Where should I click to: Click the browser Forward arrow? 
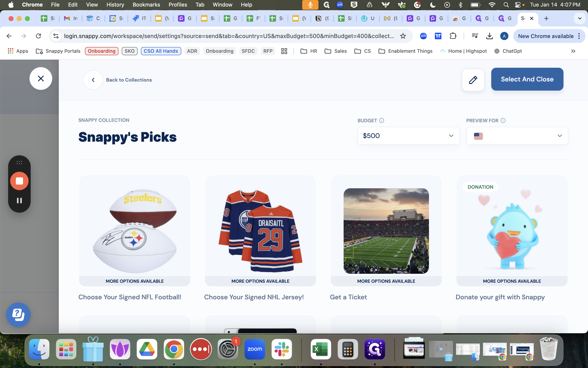pyautogui.click(x=23, y=36)
